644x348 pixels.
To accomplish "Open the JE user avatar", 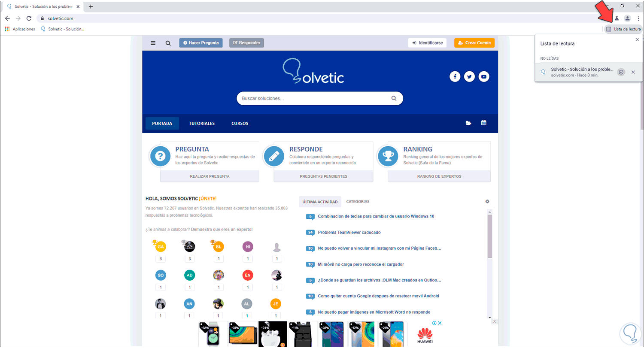I will coord(276,304).
